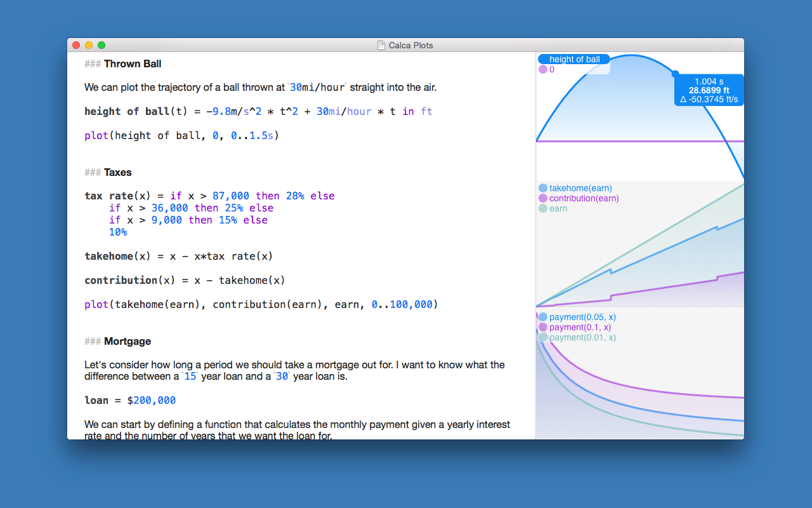Click the Thrown Ball heading
The image size is (812, 508).
click(133, 63)
